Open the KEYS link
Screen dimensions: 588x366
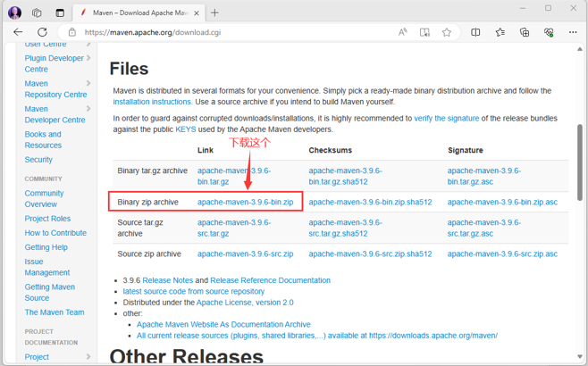(186, 129)
